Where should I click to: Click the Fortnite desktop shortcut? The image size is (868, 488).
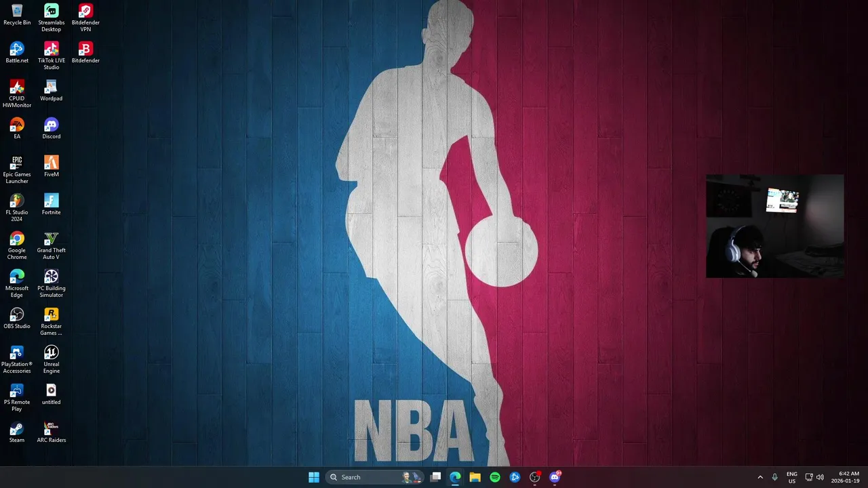point(51,205)
